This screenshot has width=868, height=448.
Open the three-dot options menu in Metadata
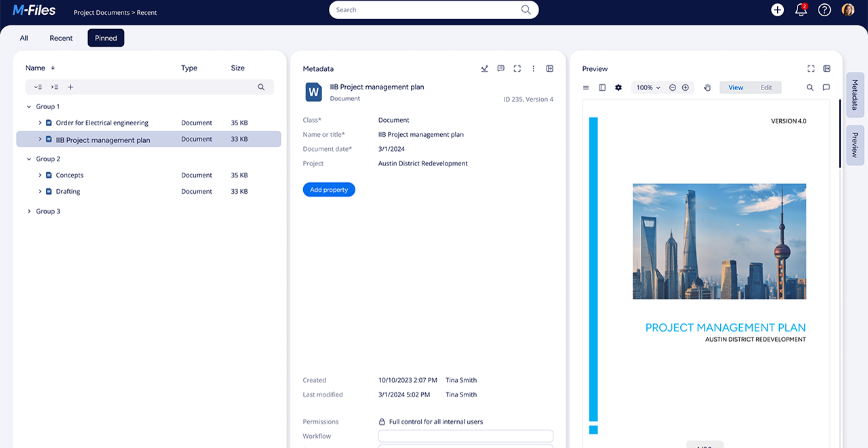pyautogui.click(x=533, y=68)
